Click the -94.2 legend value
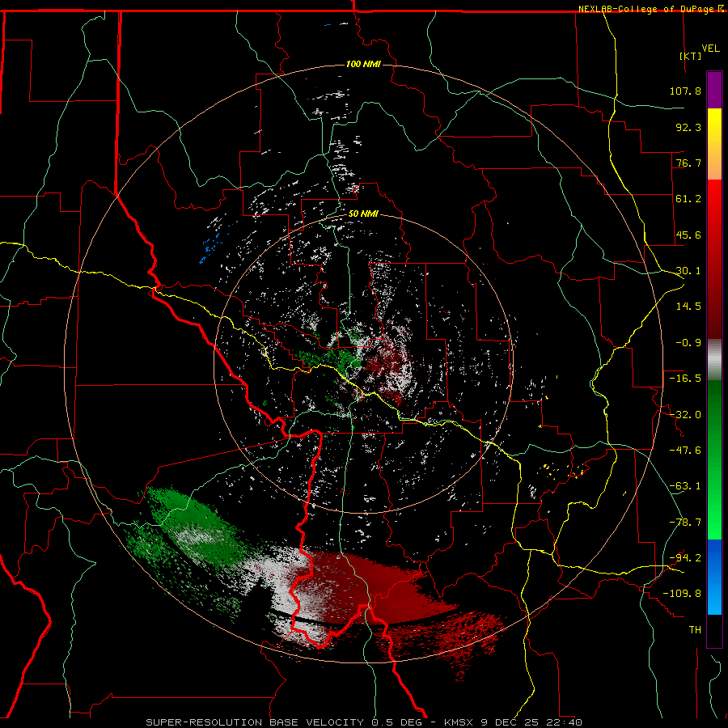This screenshot has width=728, height=728. pyautogui.click(x=685, y=557)
